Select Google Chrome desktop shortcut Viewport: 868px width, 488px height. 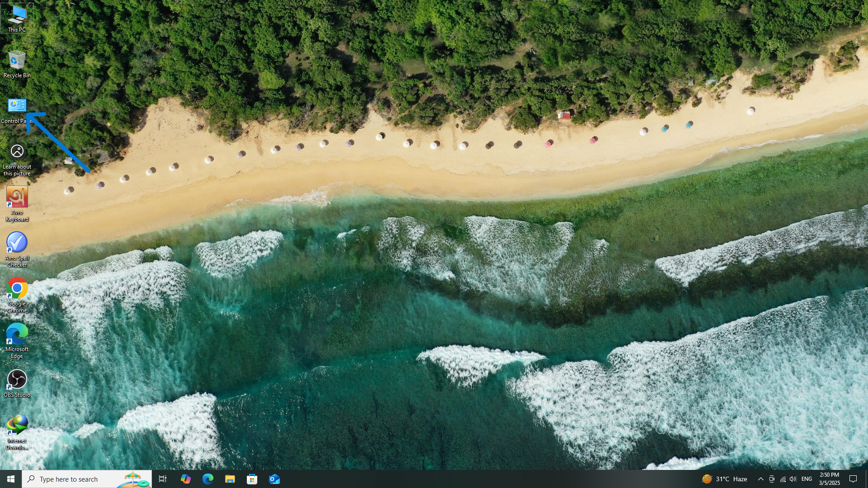tap(17, 293)
